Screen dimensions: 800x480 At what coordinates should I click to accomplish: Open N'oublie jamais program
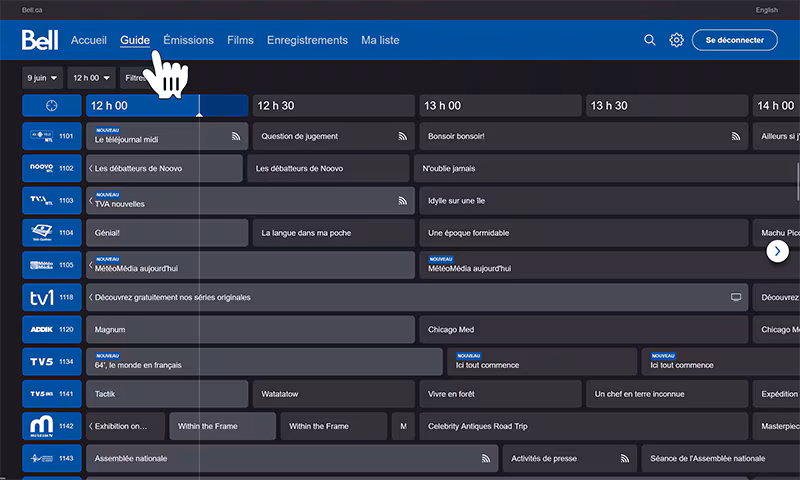607,168
